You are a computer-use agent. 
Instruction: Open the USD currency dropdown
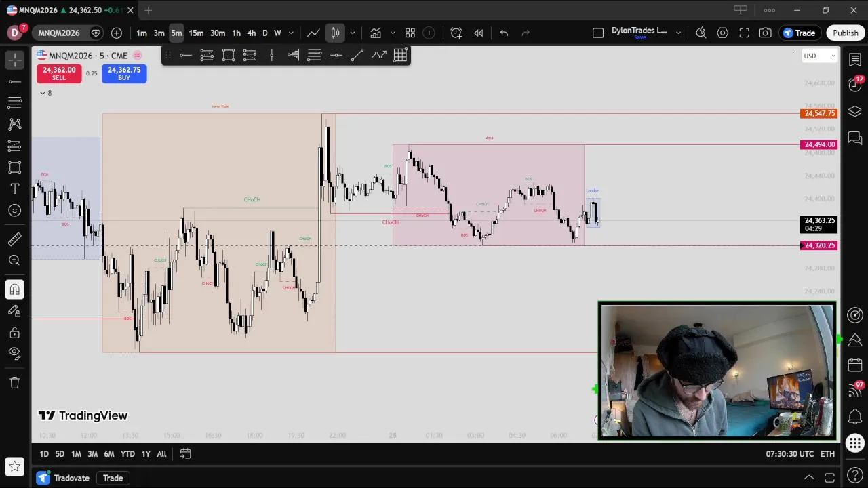coord(819,56)
